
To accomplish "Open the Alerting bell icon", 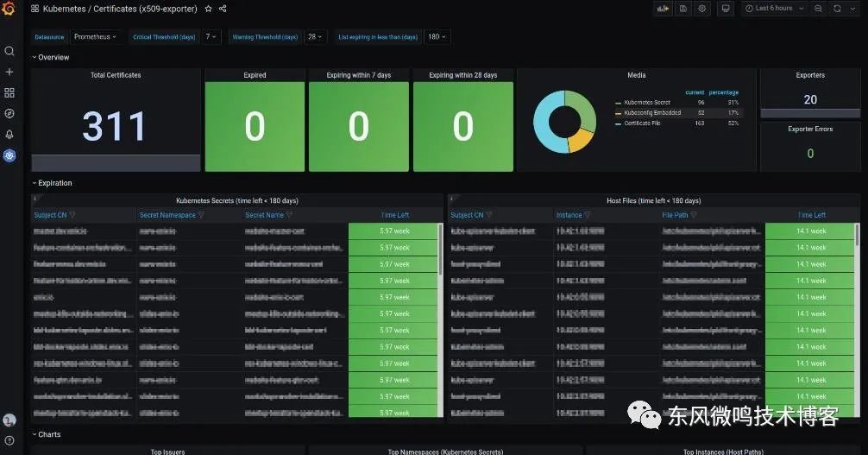I will click(9, 134).
